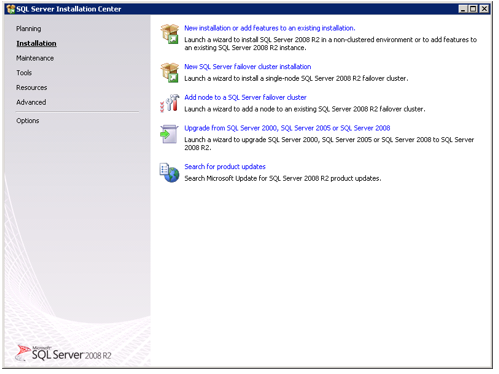Show the Resources section
Image resolution: width=499 pixels, height=374 pixels.
pyautogui.click(x=32, y=87)
